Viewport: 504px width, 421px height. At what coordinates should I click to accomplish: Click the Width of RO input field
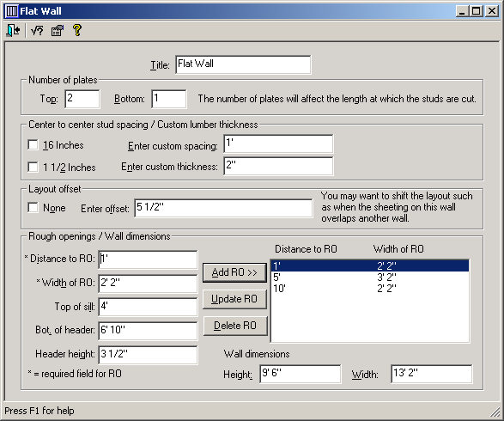[148, 284]
